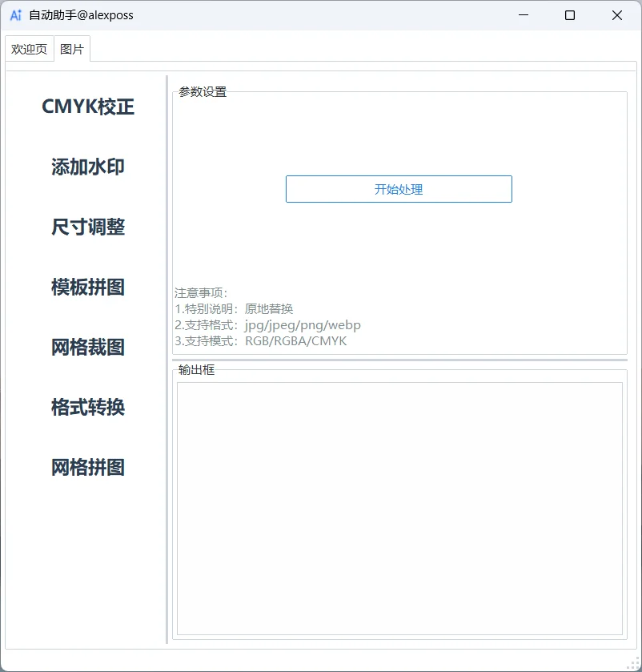Click the AI logo icon in the title bar
The image size is (642, 672).
[14, 15]
